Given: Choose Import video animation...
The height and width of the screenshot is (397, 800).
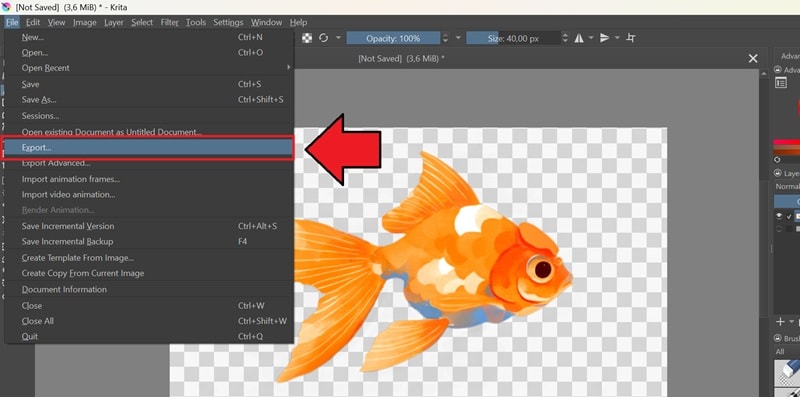Looking at the screenshot, I should [x=149, y=194].
